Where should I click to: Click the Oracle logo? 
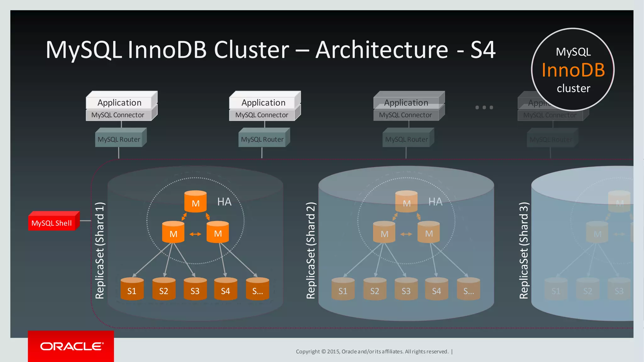(x=71, y=346)
